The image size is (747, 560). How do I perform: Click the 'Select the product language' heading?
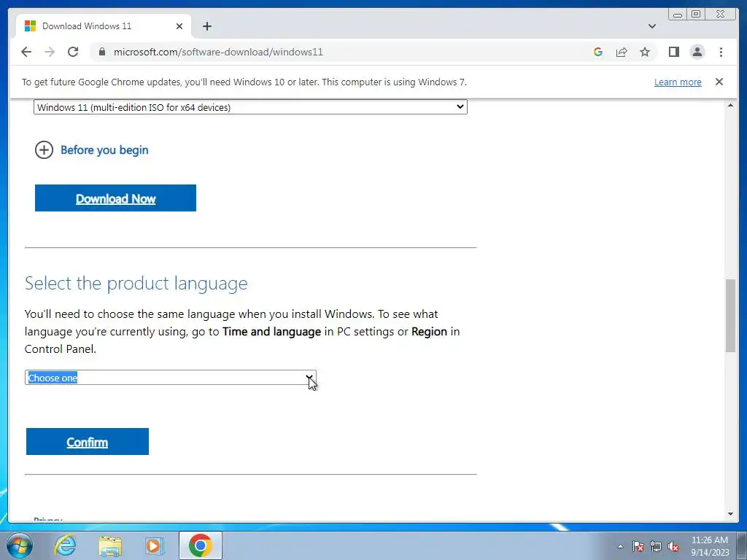136,284
